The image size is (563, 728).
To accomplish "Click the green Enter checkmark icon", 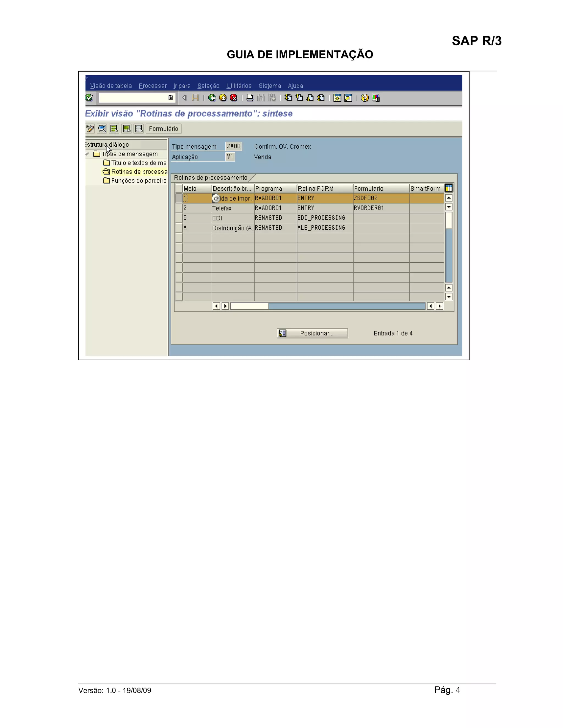I will tap(89, 98).
